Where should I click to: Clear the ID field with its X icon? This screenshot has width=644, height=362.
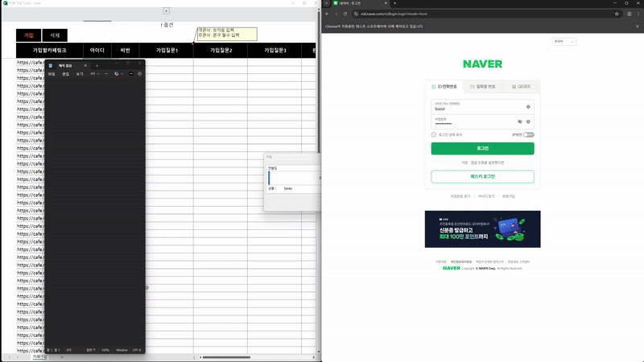[528, 107]
